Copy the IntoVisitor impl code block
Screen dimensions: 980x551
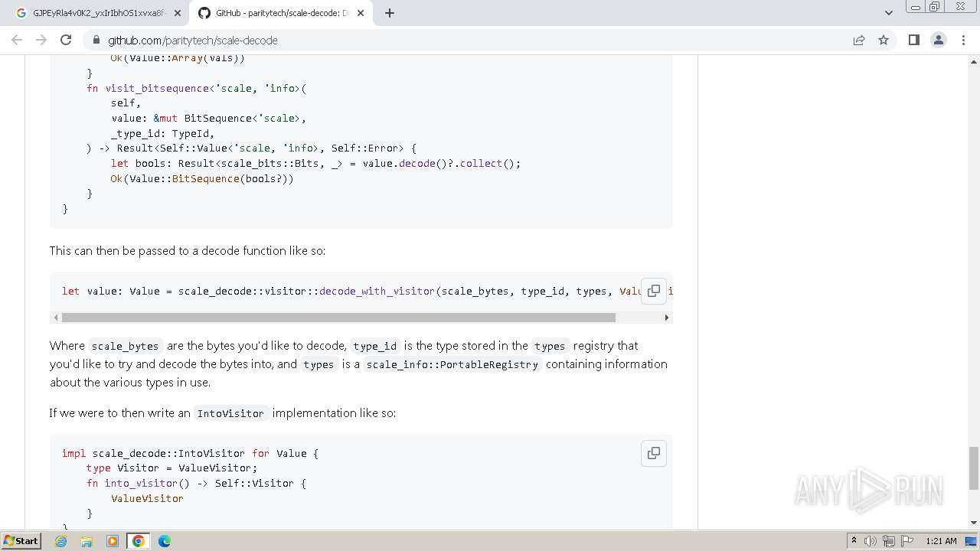[654, 453]
